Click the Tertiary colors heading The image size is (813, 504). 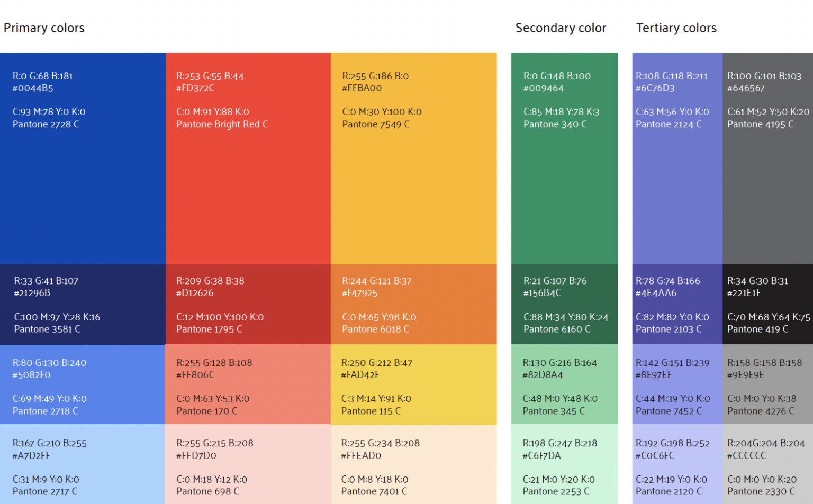tap(676, 28)
